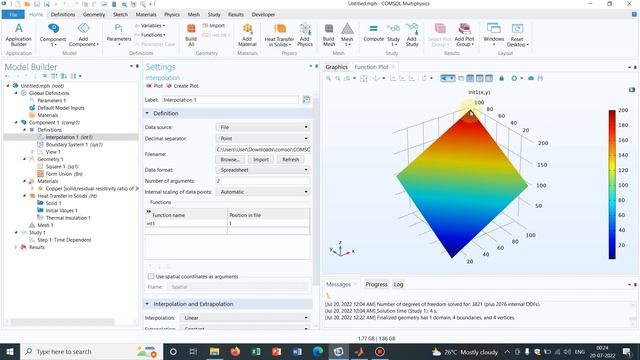Image resolution: width=640 pixels, height=360 pixels.
Task: Click the Windows Start button
Action: coord(10,351)
